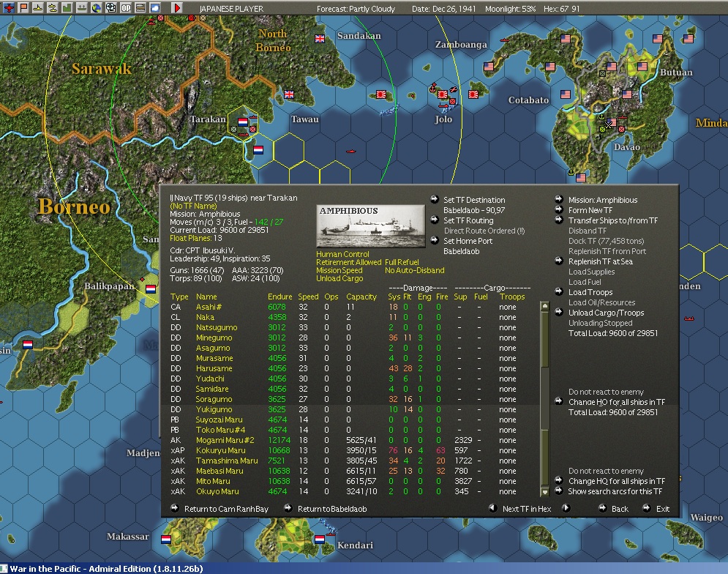Select Set TF Routing option
Screen dimensions: 728x574
click(468, 220)
